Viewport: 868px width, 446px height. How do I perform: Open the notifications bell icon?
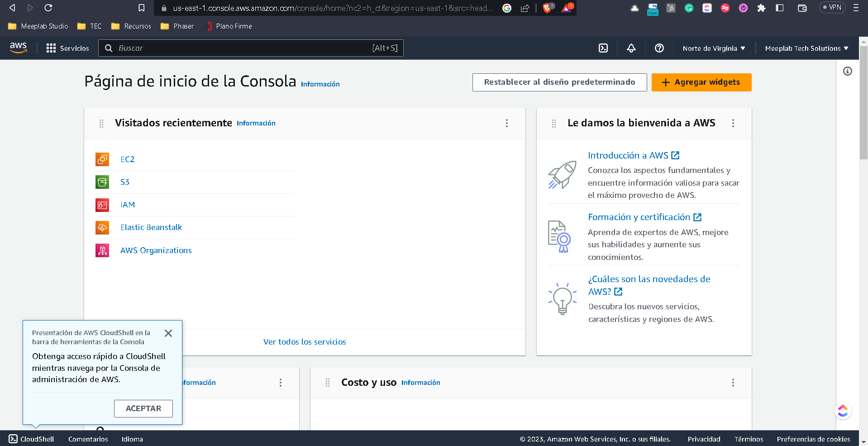click(631, 48)
